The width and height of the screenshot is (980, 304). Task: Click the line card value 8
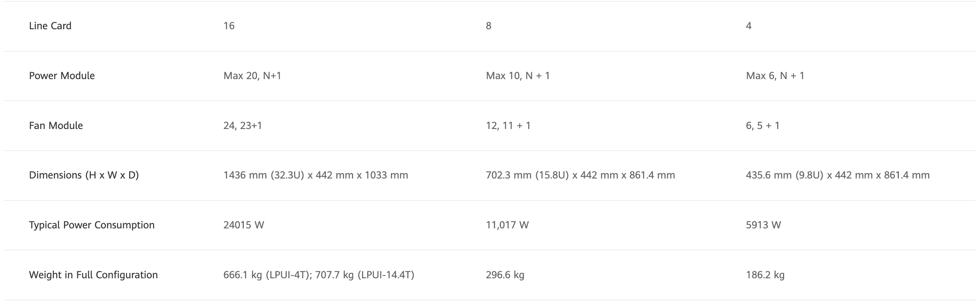coord(488,26)
